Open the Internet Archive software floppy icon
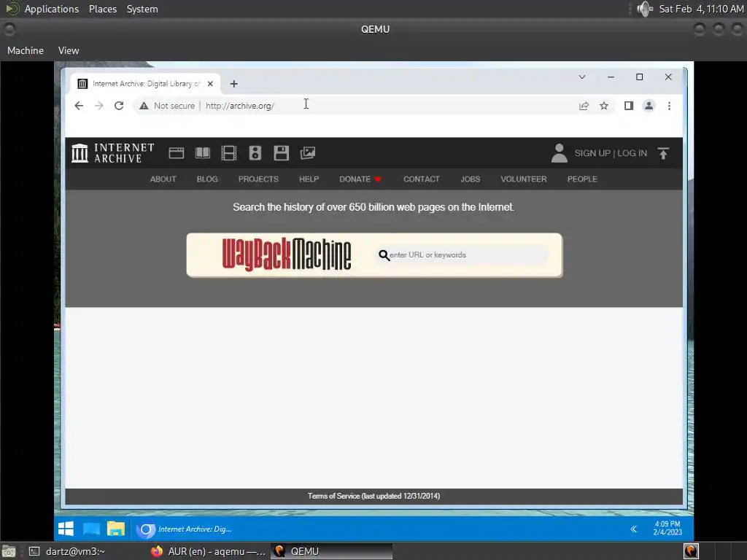 (281, 153)
